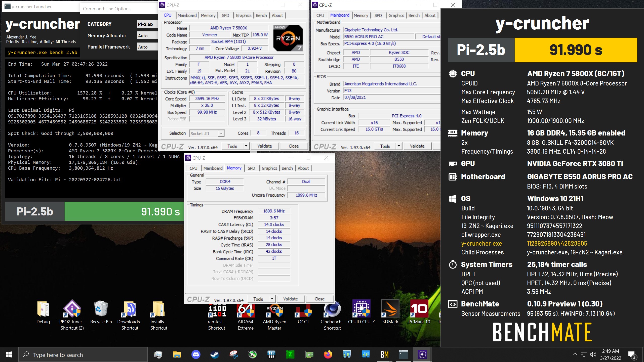
Task: Click the DRAM Frequency 1899.6 MHz value
Action: tap(274, 211)
